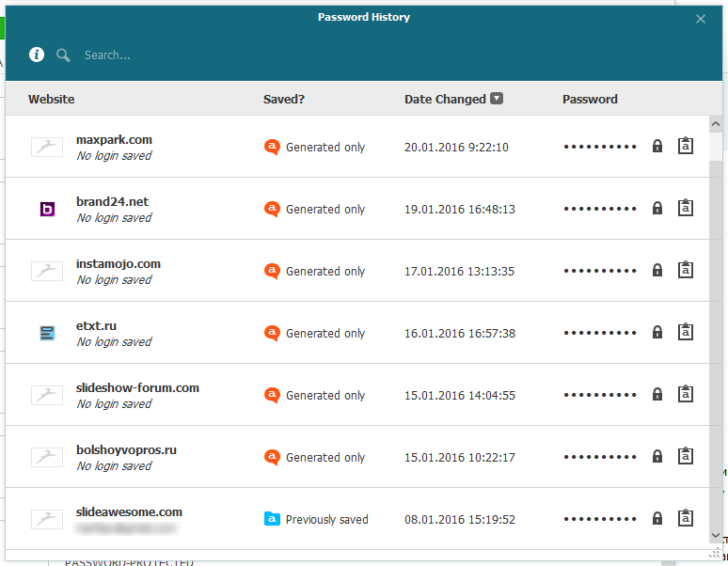Copy the etxt.ru password to the clipboard
The width and height of the screenshot is (728, 566).
(x=686, y=332)
